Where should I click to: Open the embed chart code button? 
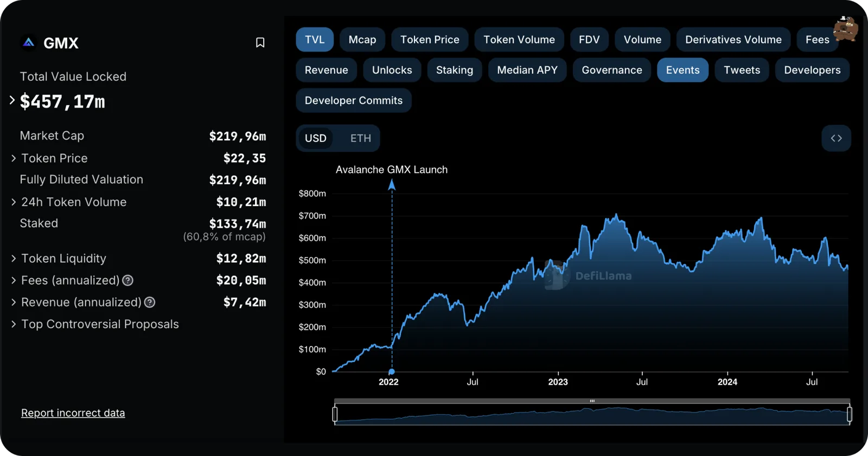836,138
